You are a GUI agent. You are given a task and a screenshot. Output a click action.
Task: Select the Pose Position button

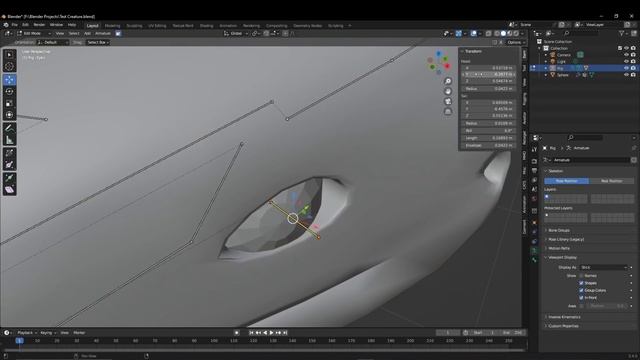(x=566, y=181)
